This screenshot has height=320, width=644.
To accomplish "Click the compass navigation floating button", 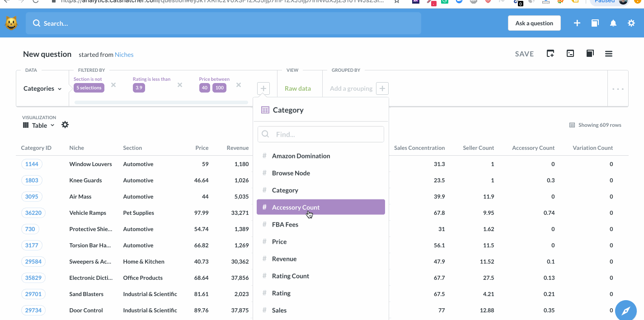I will (x=626, y=311).
